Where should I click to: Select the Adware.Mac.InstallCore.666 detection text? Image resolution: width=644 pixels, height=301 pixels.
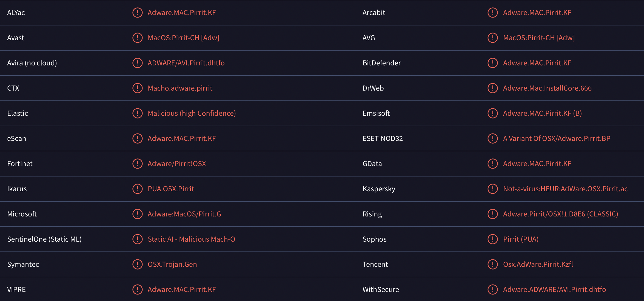[547, 88]
